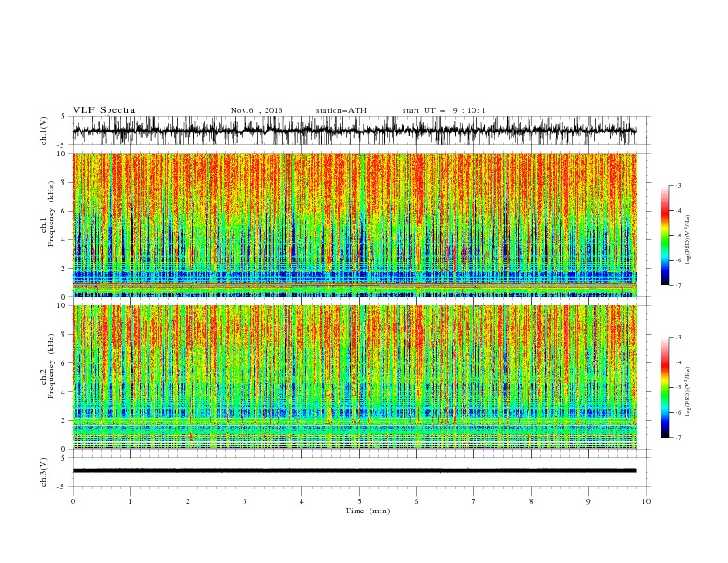The image size is (728, 563).
Task: Click the "ch.1(V)" waveform axis label
Action: click(44, 131)
